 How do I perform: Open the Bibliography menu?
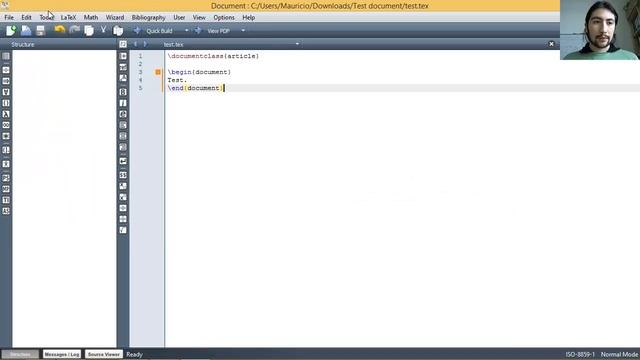pyautogui.click(x=149, y=18)
